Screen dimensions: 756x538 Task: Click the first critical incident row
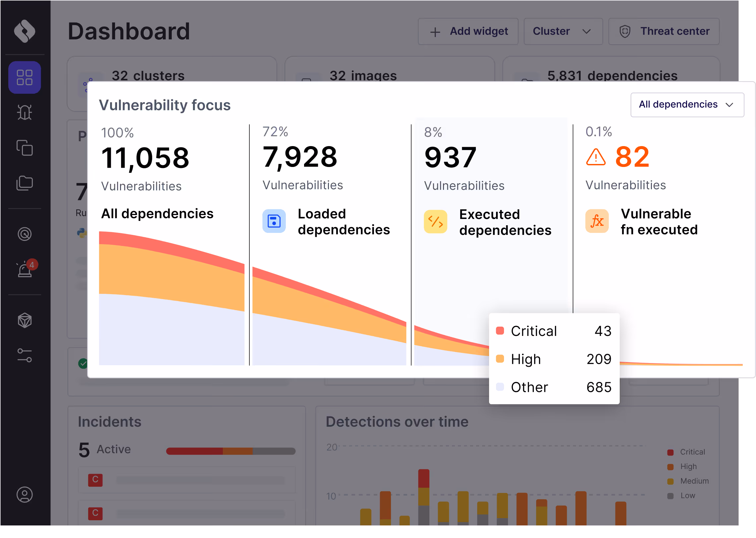pos(187,480)
